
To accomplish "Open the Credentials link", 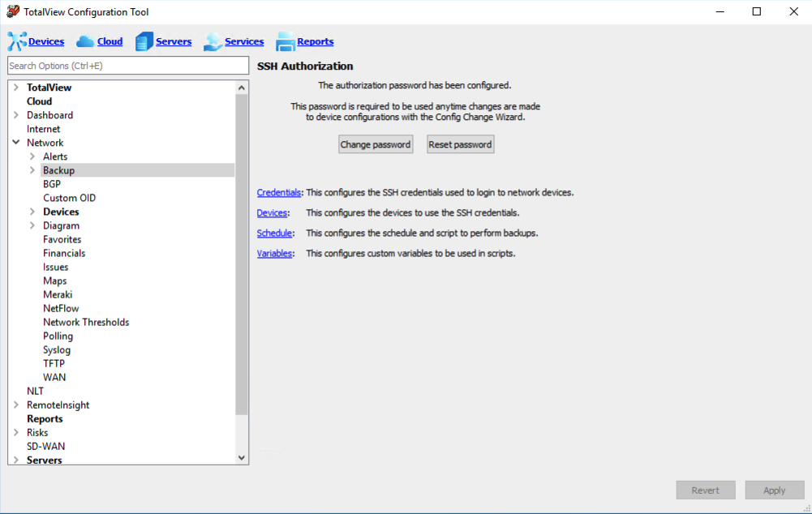I will 278,193.
